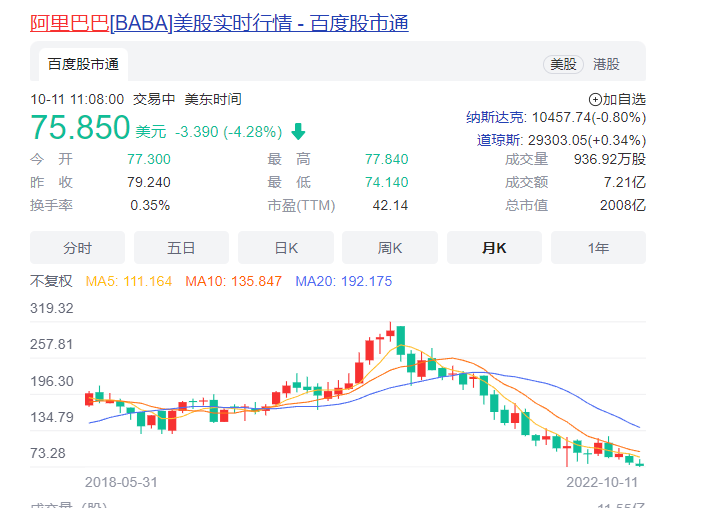The height and width of the screenshot is (508, 701).
Task: Click the timestamp 10-11 11:08:00
Action: point(77,99)
